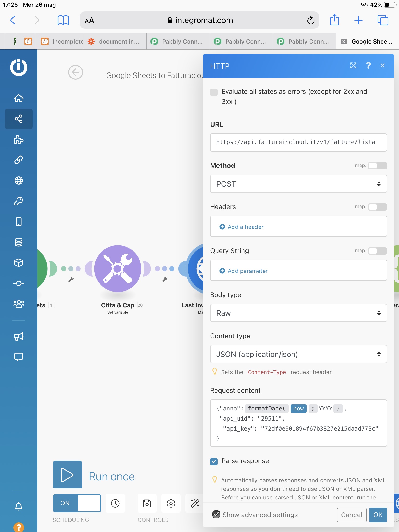The image size is (399, 532).
Task: Go to Dashboard home icon in sidebar
Action: (x=18, y=98)
